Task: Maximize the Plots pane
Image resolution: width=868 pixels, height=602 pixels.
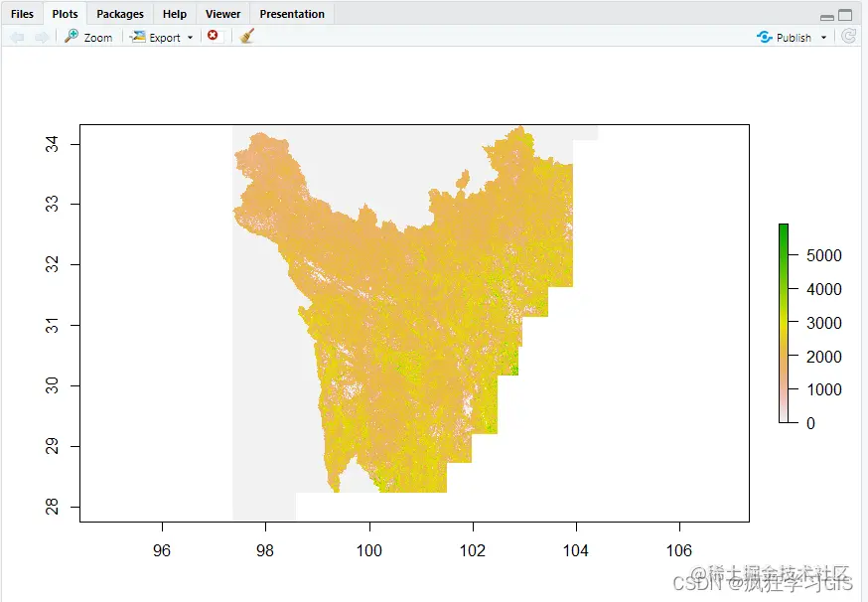Action: tap(845, 15)
